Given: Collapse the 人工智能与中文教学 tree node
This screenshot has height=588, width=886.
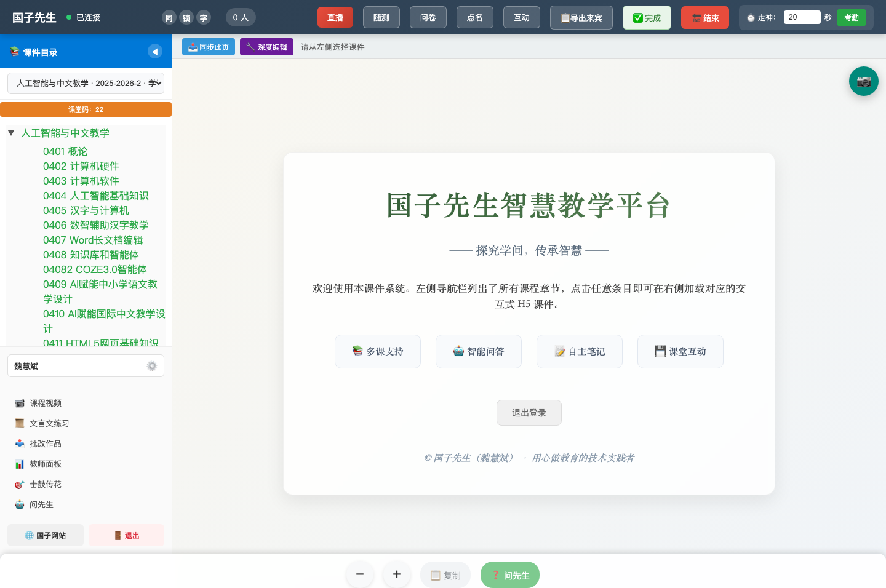Looking at the screenshot, I should pyautogui.click(x=11, y=133).
